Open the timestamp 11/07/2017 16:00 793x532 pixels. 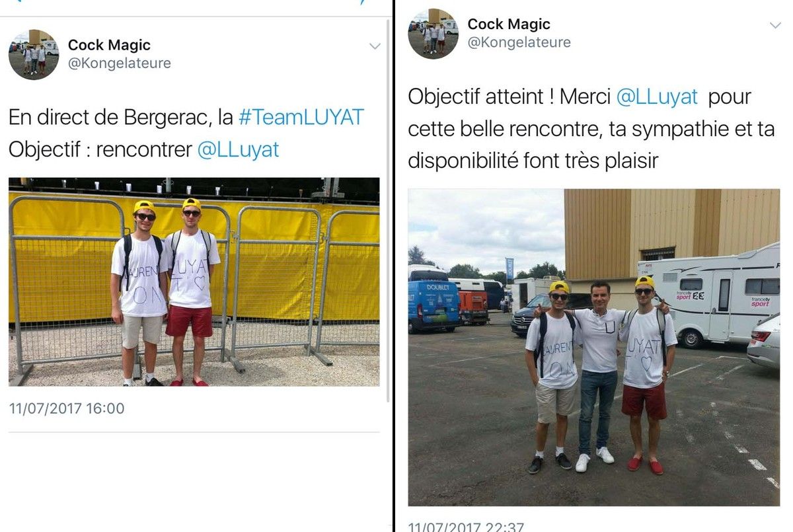(67, 408)
